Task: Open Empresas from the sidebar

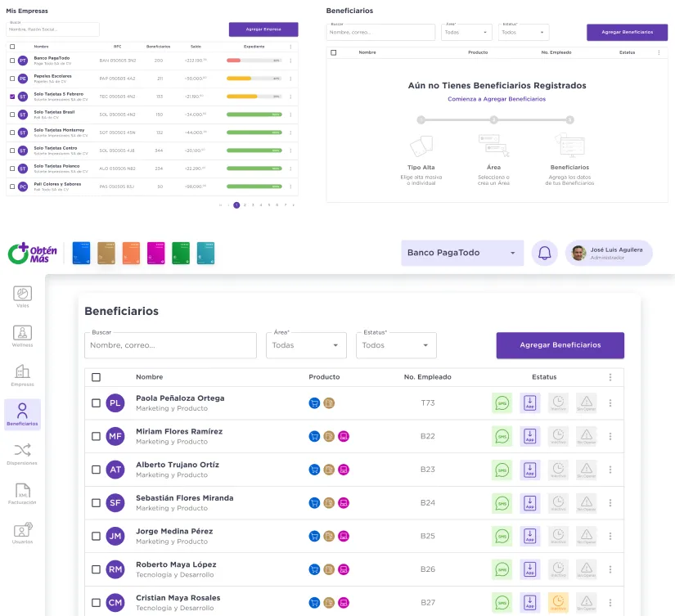Action: (22, 374)
